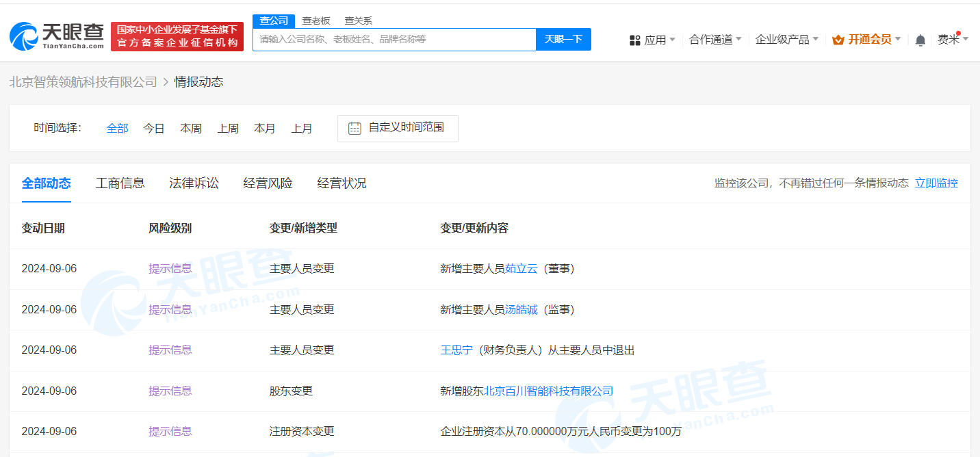
Task: Filter time by 上周
Action: [228, 129]
